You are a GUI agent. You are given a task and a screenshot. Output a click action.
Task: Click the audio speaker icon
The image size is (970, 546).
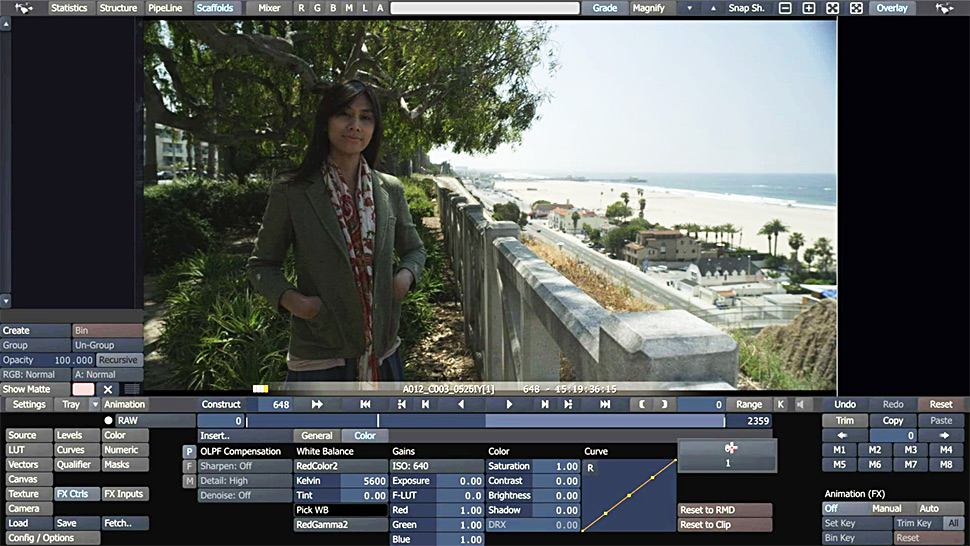[799, 404]
